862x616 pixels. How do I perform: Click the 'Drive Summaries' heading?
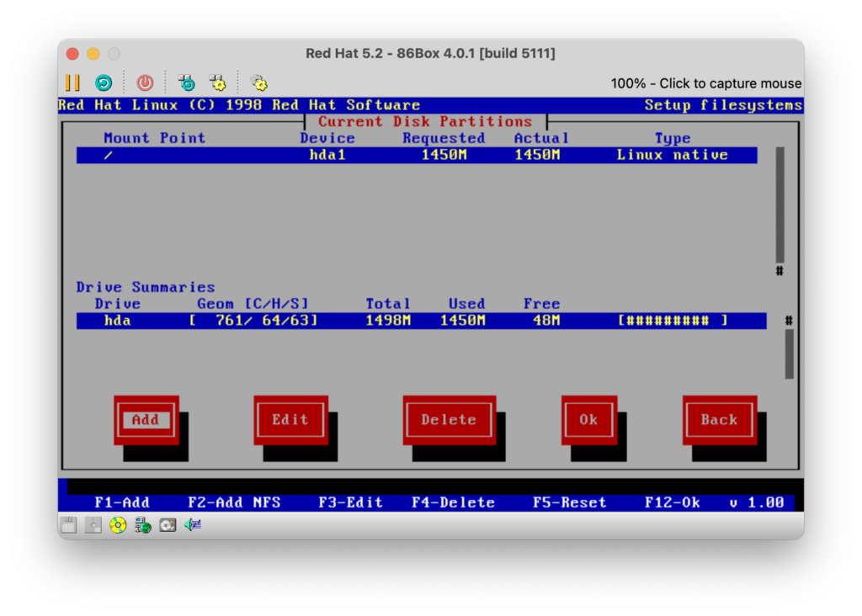click(x=146, y=287)
